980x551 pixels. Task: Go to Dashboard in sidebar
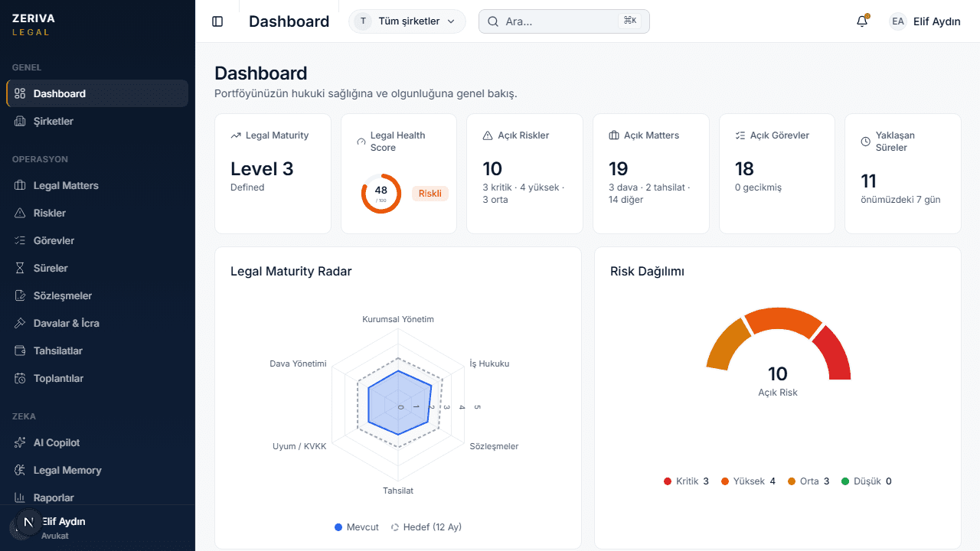97,93
